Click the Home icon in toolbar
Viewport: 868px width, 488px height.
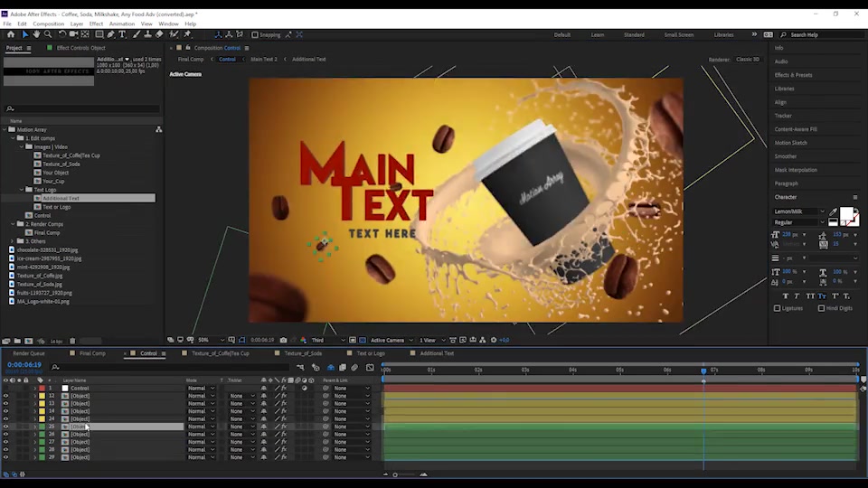10,34
